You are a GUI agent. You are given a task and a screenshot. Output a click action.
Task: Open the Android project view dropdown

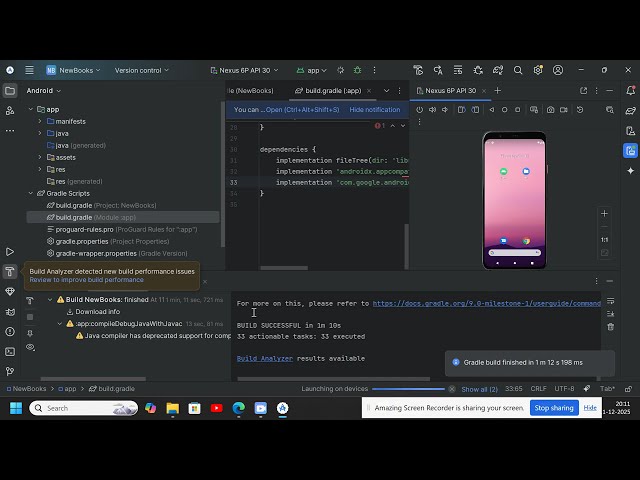click(44, 91)
